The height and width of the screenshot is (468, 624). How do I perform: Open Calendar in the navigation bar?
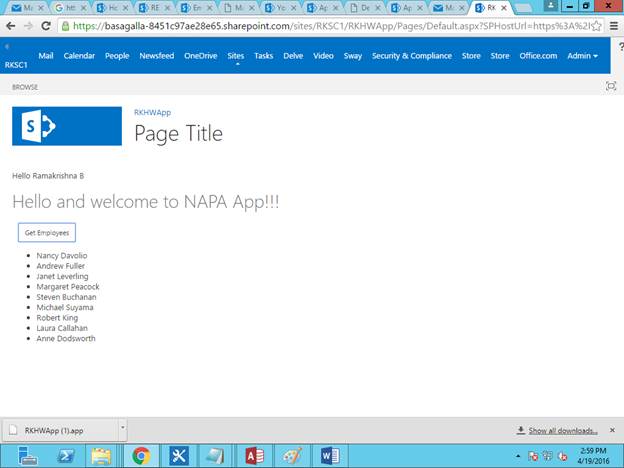79,56
